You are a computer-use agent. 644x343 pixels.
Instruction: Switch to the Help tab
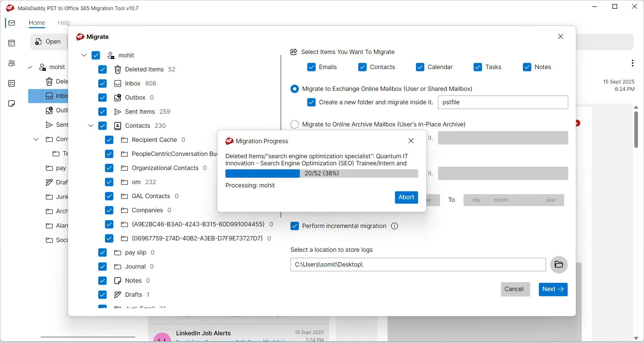[x=64, y=23]
